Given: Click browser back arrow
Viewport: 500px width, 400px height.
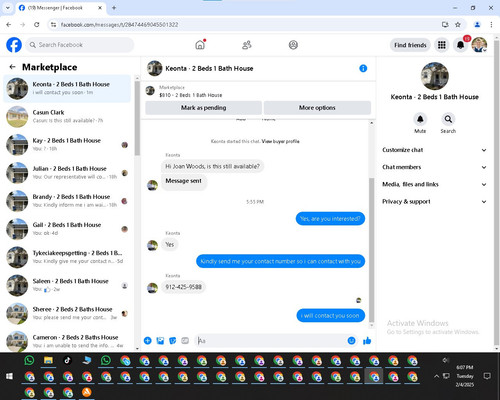Looking at the screenshot, I should pyautogui.click(x=9, y=25).
